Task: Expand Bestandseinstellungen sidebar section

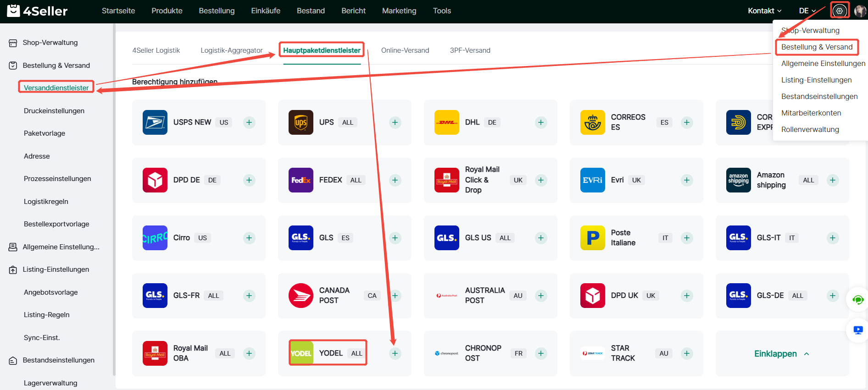Action: pyautogui.click(x=59, y=360)
